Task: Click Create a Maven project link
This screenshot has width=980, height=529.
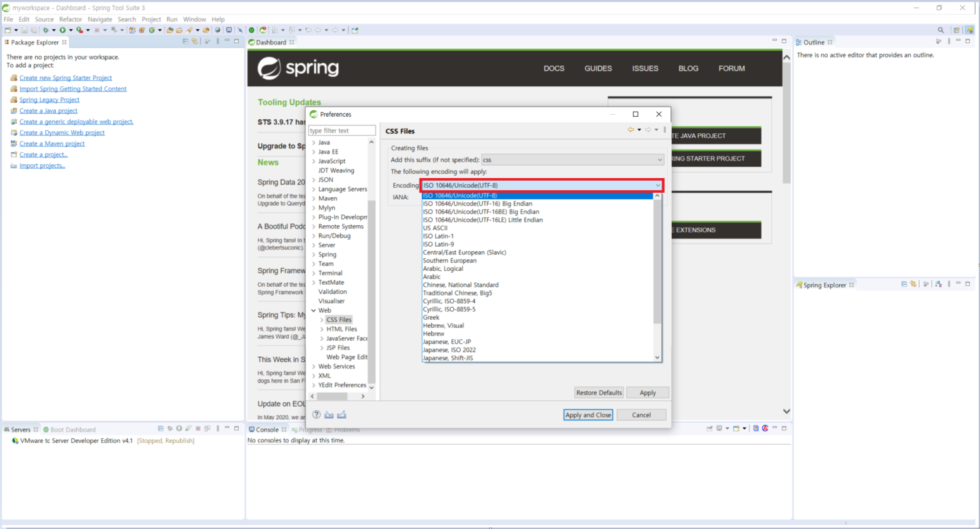Action: click(52, 144)
